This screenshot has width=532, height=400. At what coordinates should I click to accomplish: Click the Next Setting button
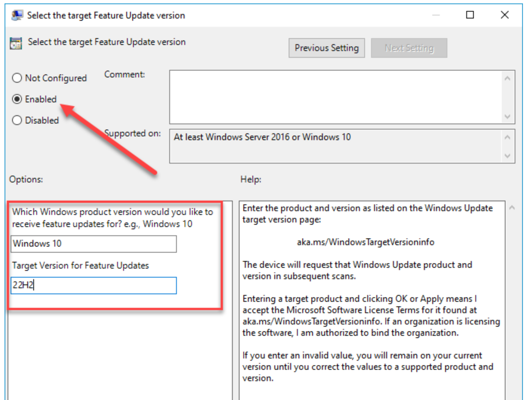click(x=409, y=48)
